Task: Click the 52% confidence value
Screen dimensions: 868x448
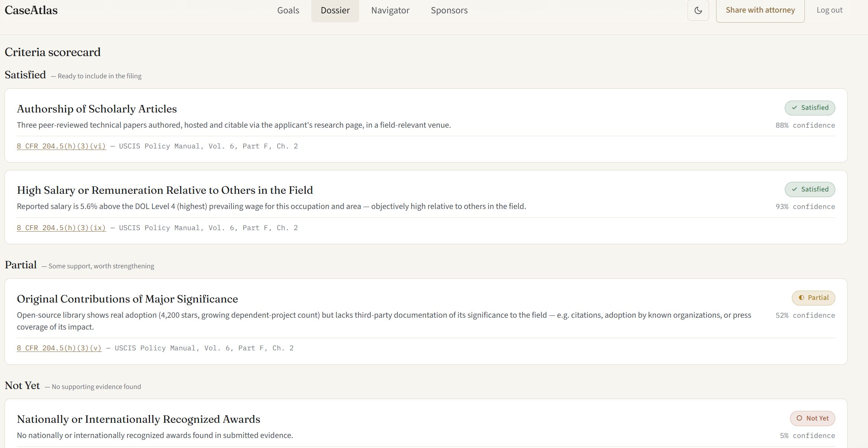Action: point(805,315)
